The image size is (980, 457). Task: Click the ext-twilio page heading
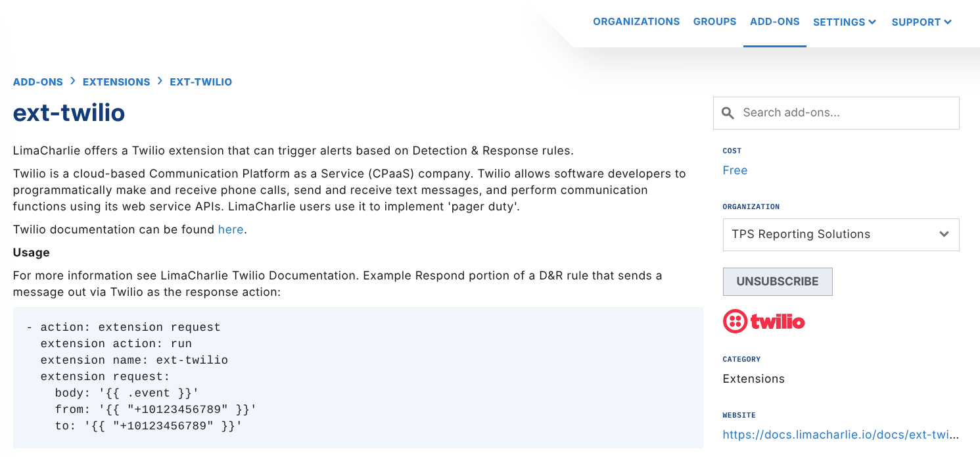(69, 113)
